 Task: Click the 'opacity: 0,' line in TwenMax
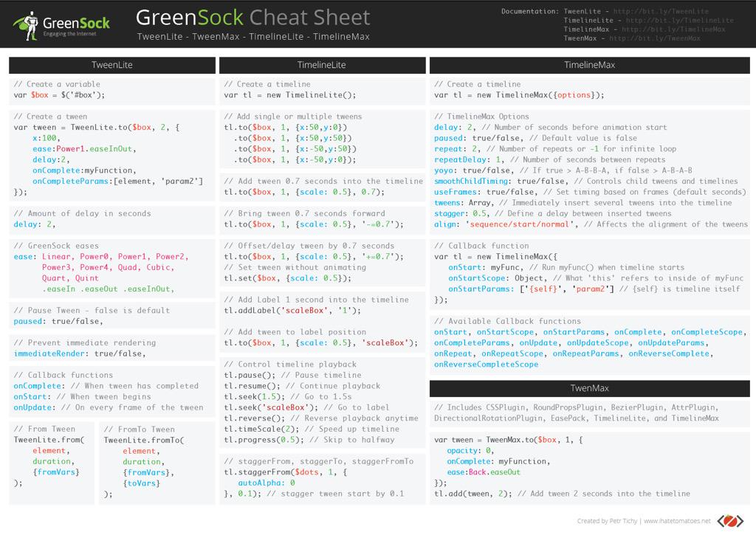pos(470,451)
